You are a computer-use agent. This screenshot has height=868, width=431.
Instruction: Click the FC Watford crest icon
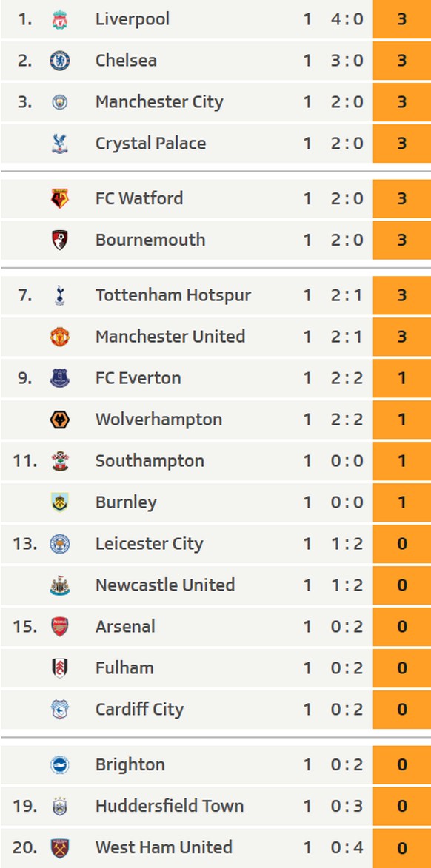[x=60, y=198]
